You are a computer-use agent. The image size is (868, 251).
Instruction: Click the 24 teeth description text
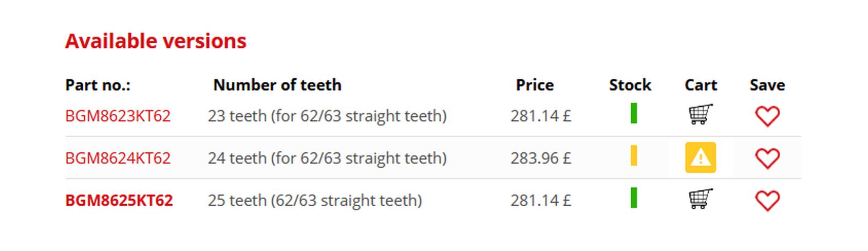pos(327,158)
